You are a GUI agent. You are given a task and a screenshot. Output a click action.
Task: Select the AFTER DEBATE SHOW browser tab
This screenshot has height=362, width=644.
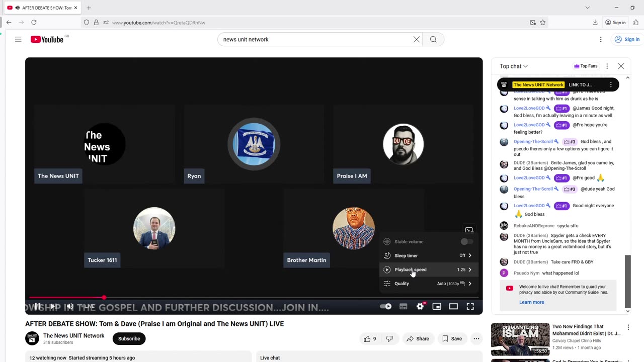[x=42, y=8]
